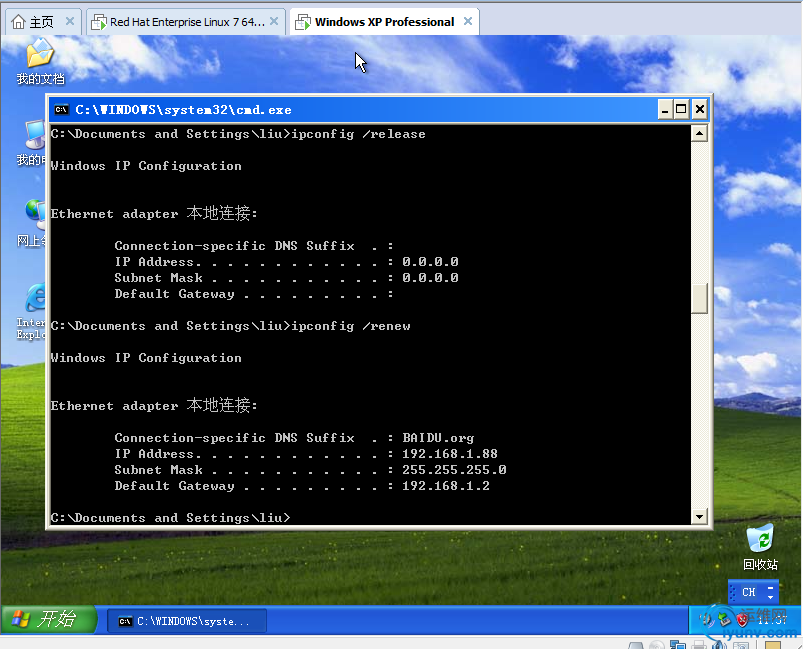The image size is (803, 649).
Task: Click the cmd scrollbar up arrow
Action: (x=699, y=134)
